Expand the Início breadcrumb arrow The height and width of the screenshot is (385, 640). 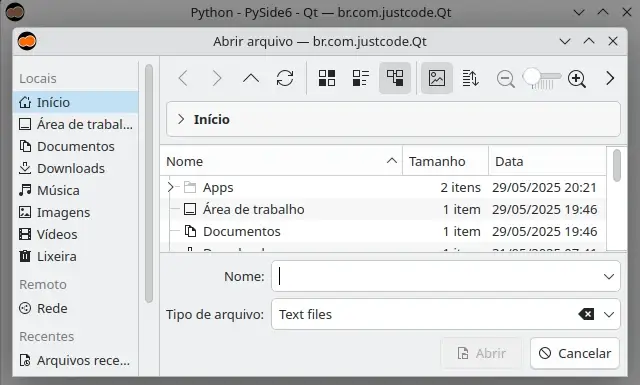pos(181,119)
